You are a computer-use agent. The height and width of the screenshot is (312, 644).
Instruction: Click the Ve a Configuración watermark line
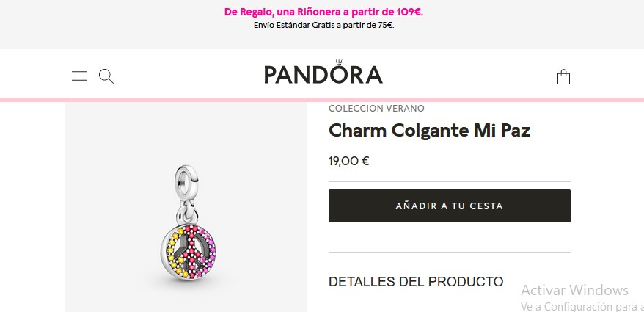582,307
